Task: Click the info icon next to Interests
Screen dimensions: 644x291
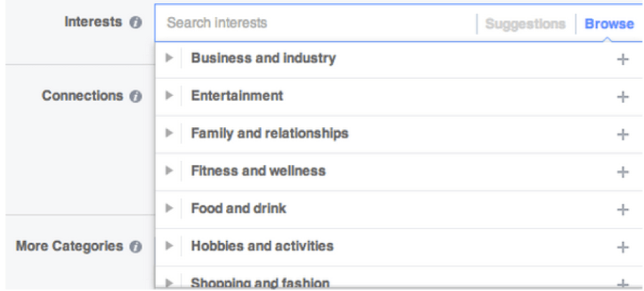Action: pyautogui.click(x=135, y=23)
